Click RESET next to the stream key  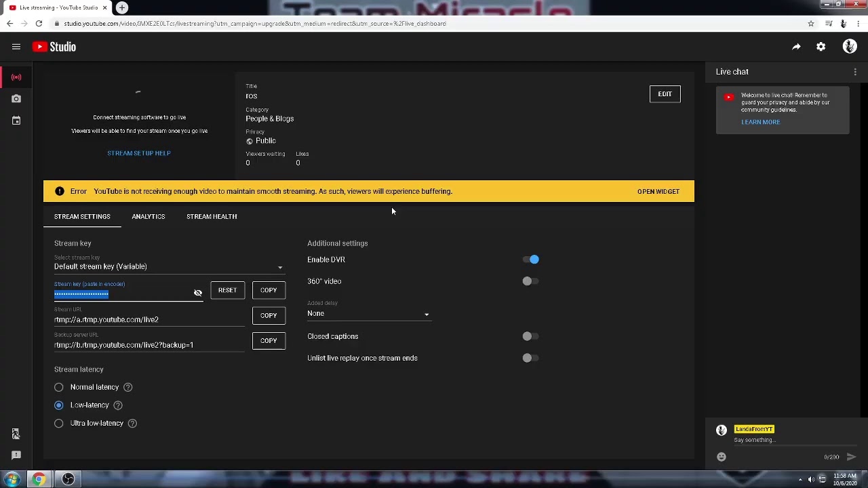227,290
